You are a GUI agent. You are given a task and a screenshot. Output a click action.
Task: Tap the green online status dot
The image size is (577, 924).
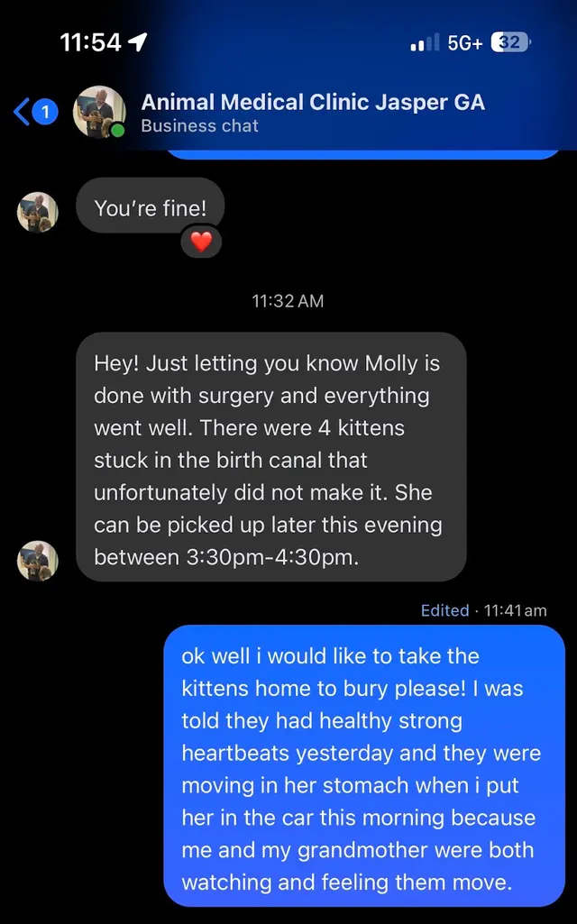[118, 130]
